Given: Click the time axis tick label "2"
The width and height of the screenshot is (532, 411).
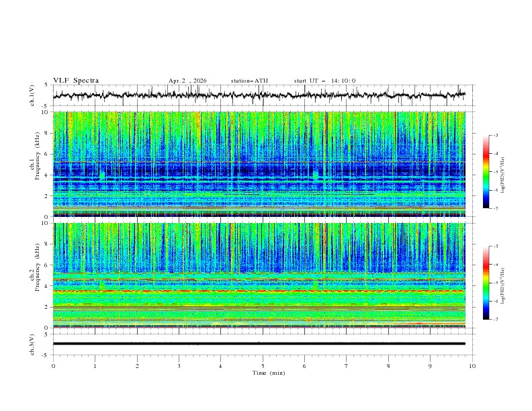Looking at the screenshot, I should 137,366.
